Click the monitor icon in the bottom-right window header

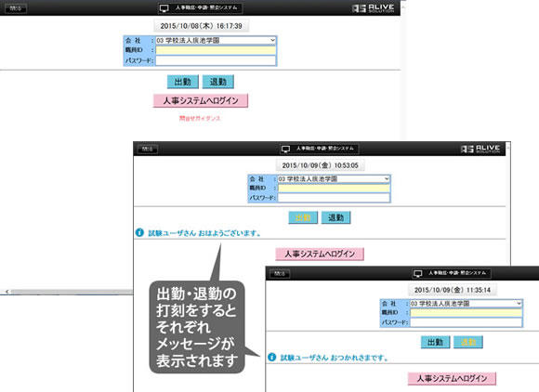418,273
